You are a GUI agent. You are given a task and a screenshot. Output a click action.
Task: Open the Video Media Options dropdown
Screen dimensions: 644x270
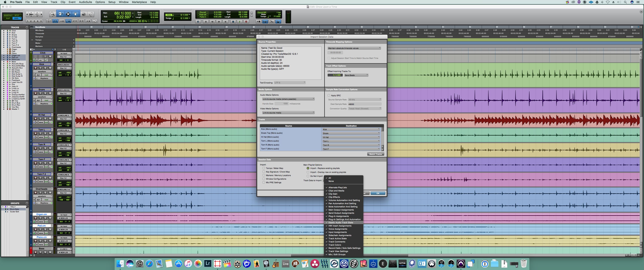[x=288, y=113]
